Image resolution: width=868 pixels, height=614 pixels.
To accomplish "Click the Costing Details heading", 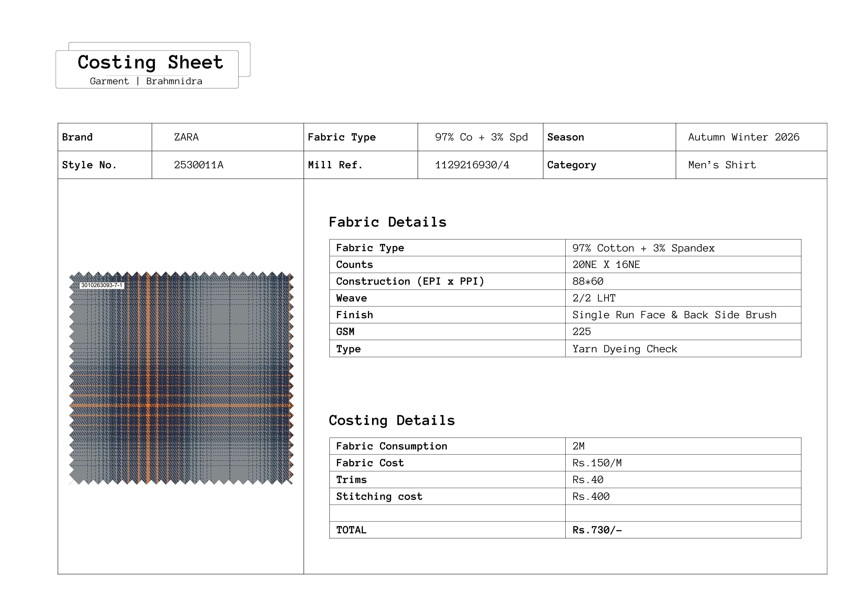I will [392, 420].
